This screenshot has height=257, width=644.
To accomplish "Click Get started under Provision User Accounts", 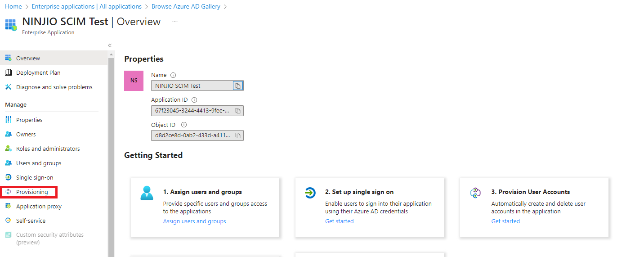I will pos(505,221).
